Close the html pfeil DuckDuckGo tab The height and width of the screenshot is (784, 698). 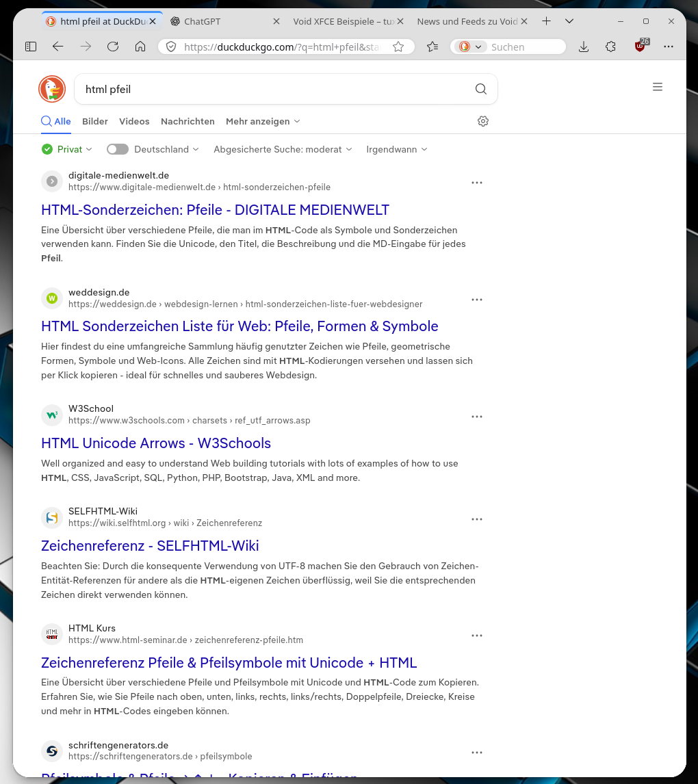click(x=153, y=21)
